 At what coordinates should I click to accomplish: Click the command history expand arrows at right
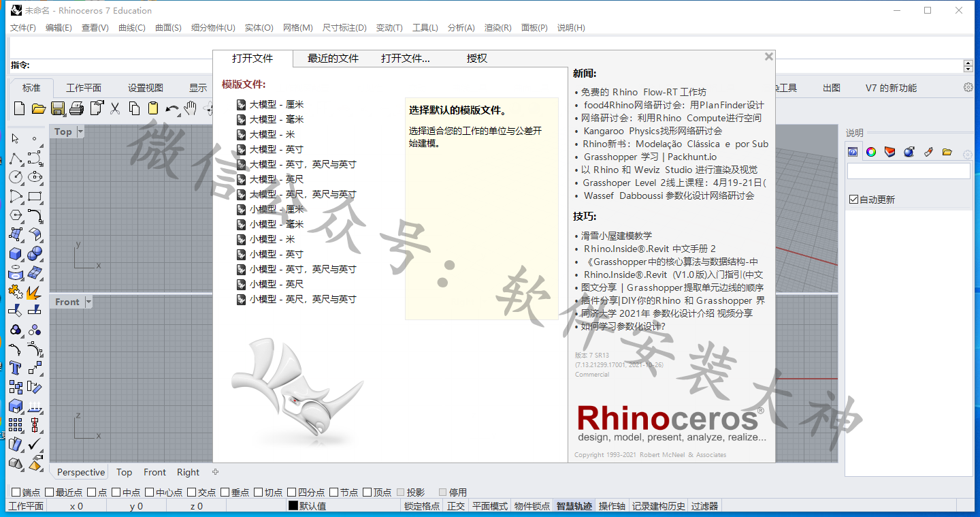point(968,66)
